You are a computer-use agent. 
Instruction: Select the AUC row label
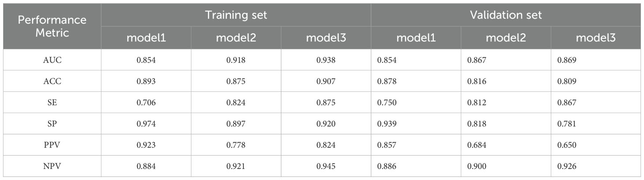52,60
